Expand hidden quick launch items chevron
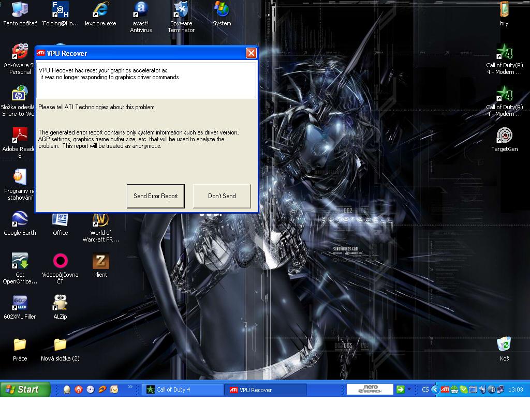 (130, 387)
